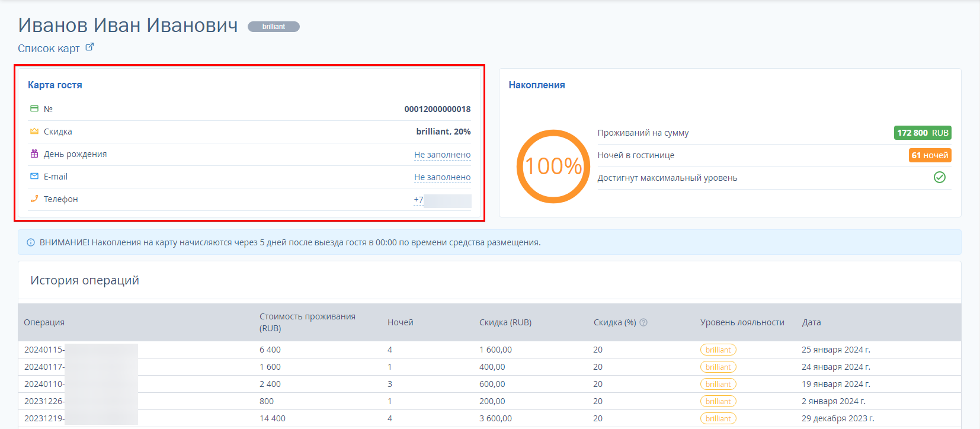980x429 pixels.
Task: Click the card number icon next to №
Action: [x=34, y=108]
